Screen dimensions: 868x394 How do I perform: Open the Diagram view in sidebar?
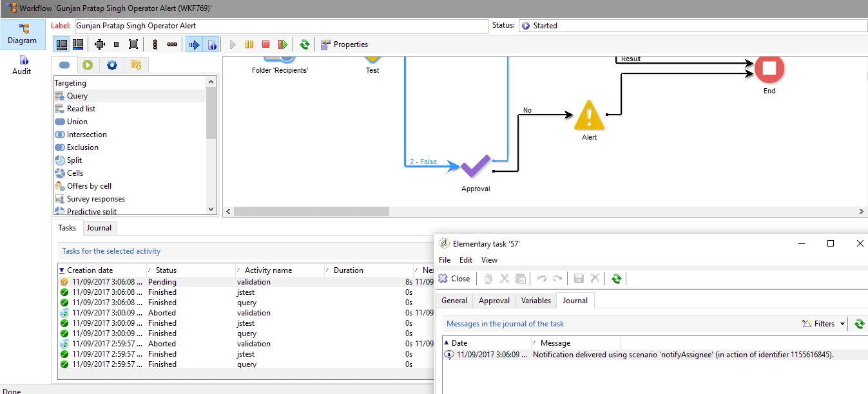click(x=23, y=34)
